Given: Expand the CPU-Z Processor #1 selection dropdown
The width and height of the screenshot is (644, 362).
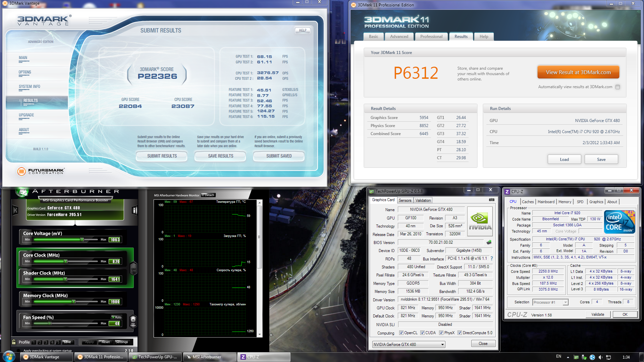Looking at the screenshot, I should point(565,302).
